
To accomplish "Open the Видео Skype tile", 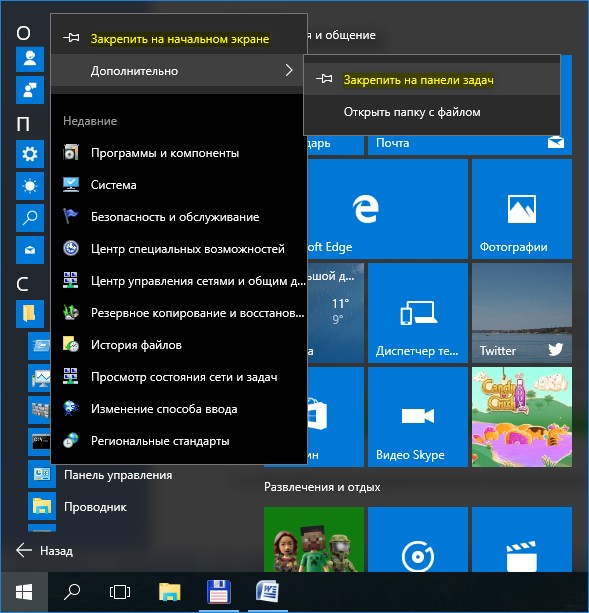I will tap(418, 417).
